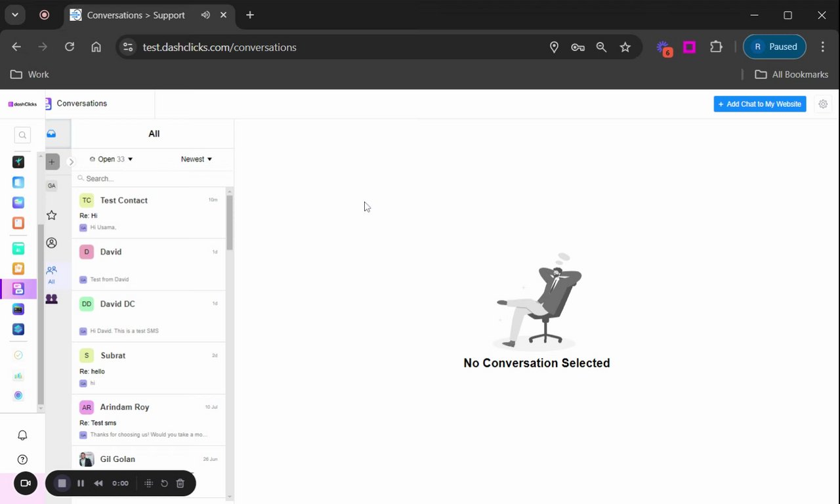Image resolution: width=840 pixels, height=504 pixels.
Task: Open the Conversations settings gear icon
Action: pyautogui.click(x=823, y=104)
